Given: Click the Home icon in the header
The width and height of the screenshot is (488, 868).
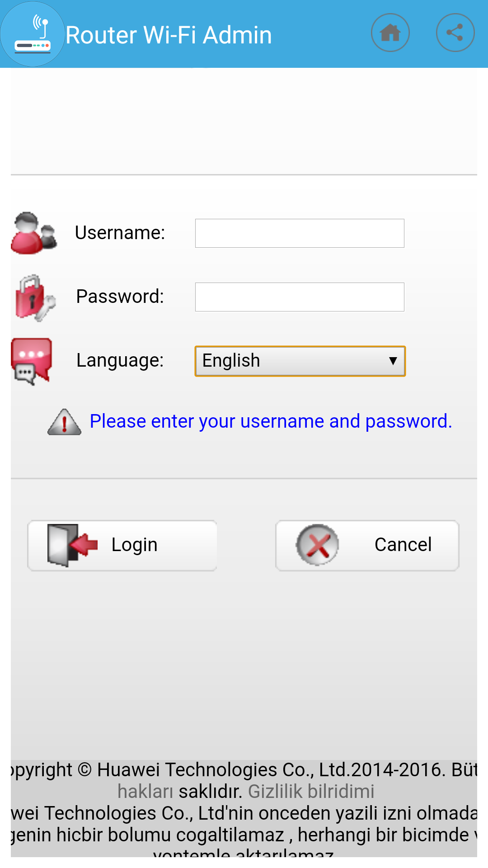Looking at the screenshot, I should click(390, 33).
